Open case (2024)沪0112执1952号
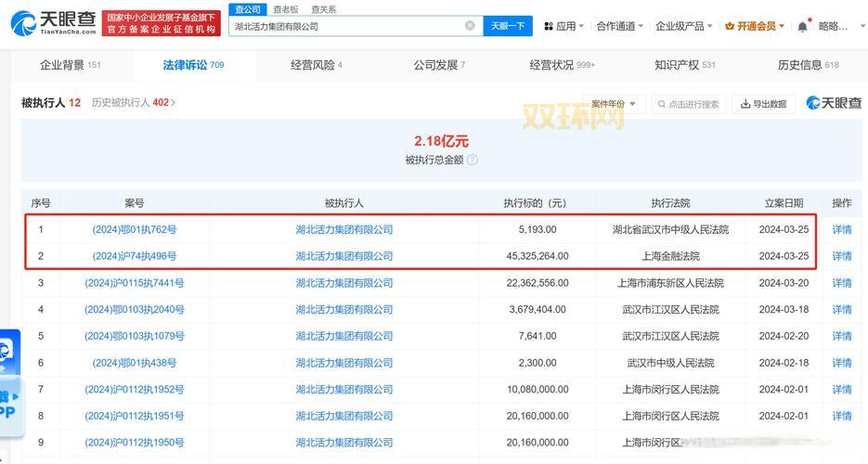The width and height of the screenshot is (868, 464). tap(135, 390)
